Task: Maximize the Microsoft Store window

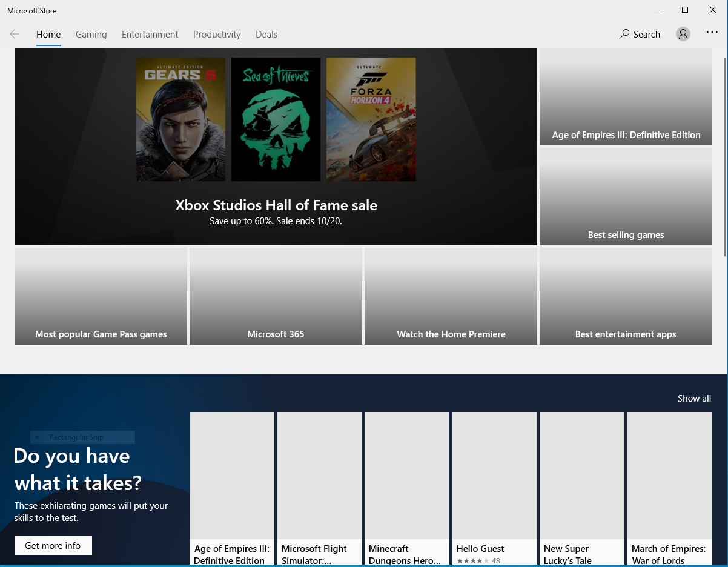Action: 685,10
